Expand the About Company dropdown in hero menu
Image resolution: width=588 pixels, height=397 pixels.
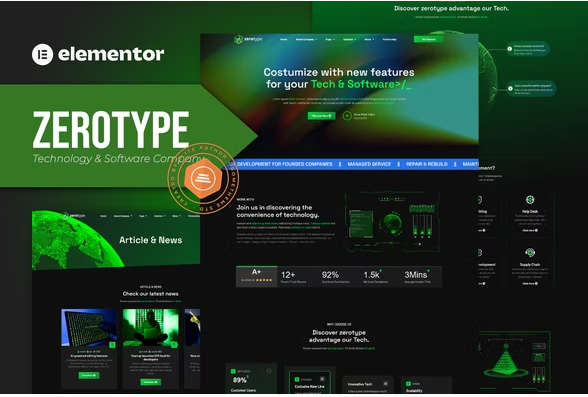(306, 39)
